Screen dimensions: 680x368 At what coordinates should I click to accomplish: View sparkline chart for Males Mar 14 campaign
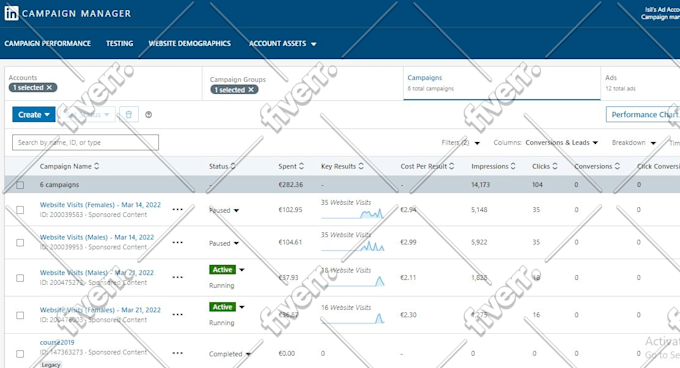(x=353, y=246)
